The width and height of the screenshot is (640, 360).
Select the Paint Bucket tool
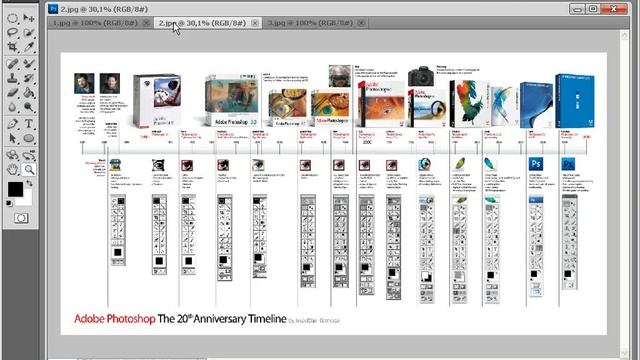point(29,92)
